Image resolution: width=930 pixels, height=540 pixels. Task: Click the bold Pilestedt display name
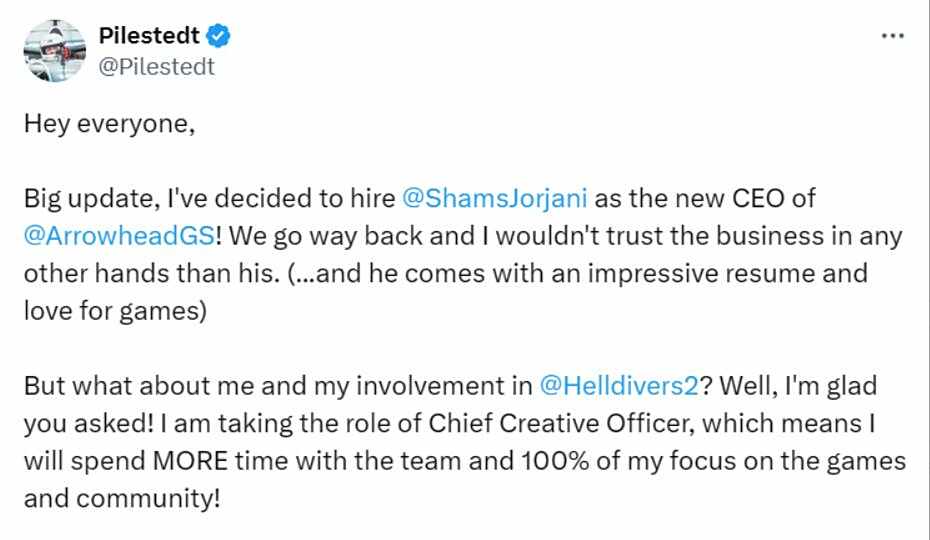point(149,36)
